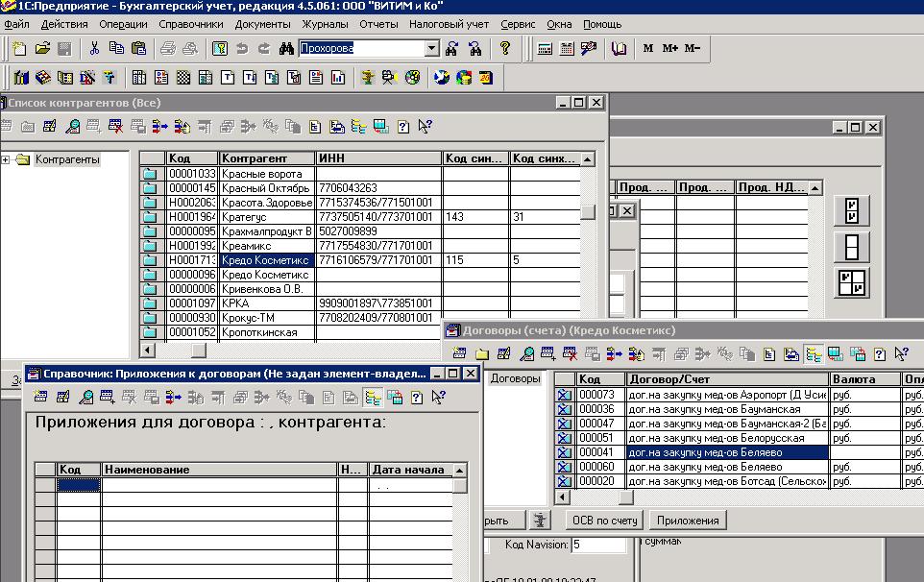The height and width of the screenshot is (582, 924).
Task: Expand the Контрагенты tree node
Action: click(x=7, y=160)
